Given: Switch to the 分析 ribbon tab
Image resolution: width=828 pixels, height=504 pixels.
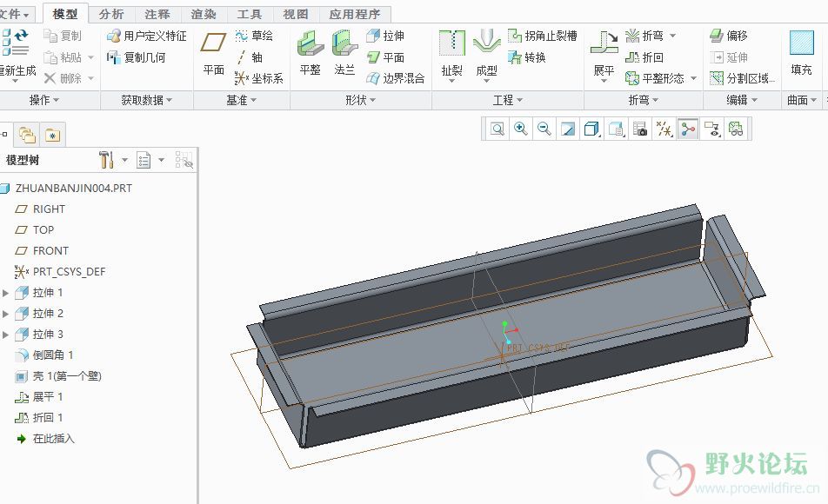Looking at the screenshot, I should pos(111,15).
